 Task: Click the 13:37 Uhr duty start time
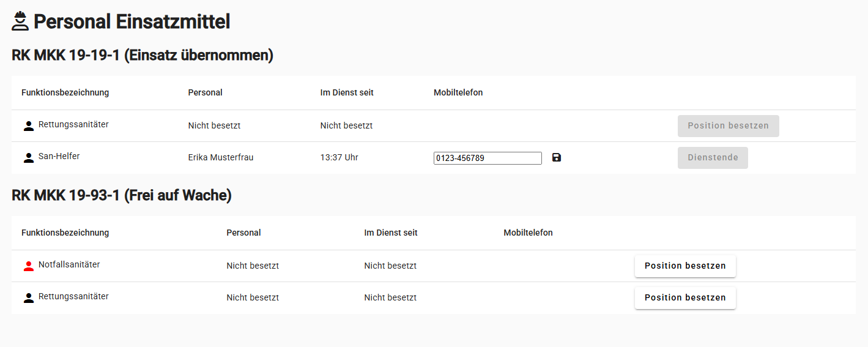click(x=339, y=157)
